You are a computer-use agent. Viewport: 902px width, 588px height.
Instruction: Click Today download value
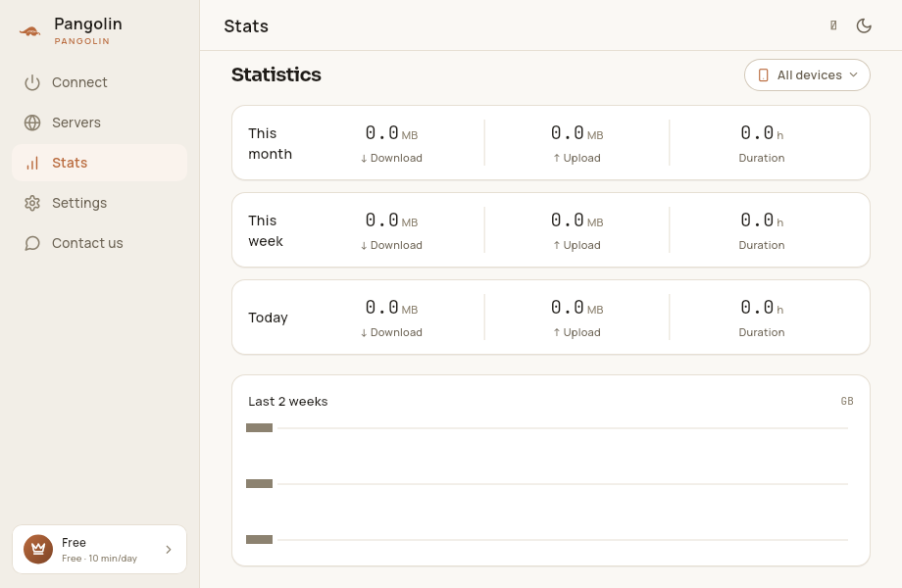coord(391,308)
